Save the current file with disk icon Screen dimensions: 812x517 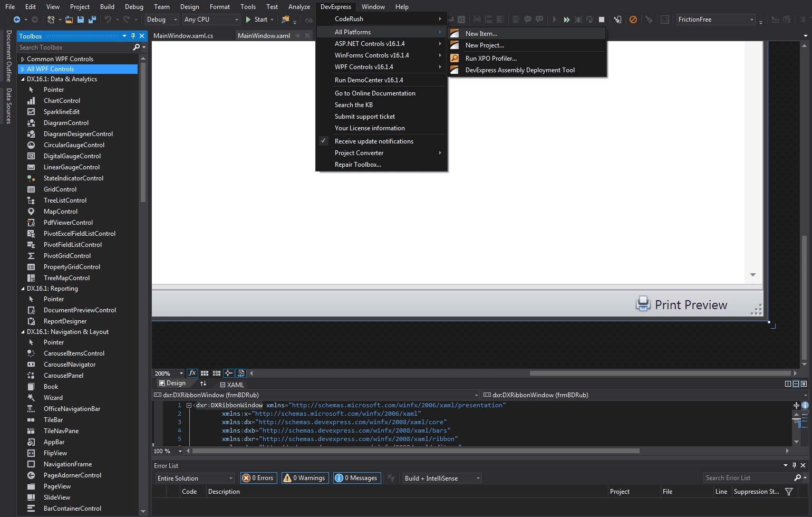click(81, 20)
